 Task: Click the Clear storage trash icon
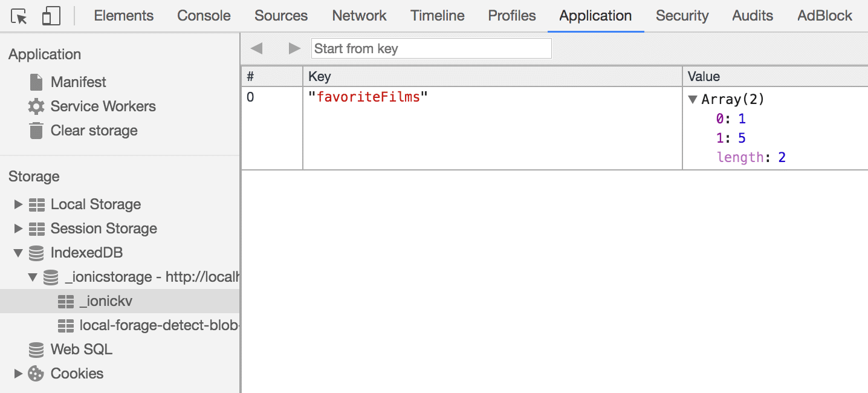[x=36, y=131]
